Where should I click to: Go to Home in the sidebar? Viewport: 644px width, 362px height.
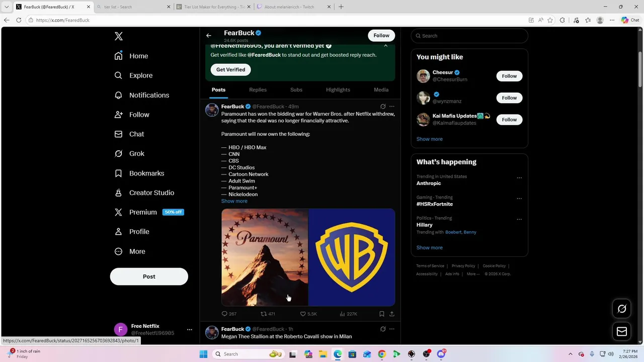[131, 56]
